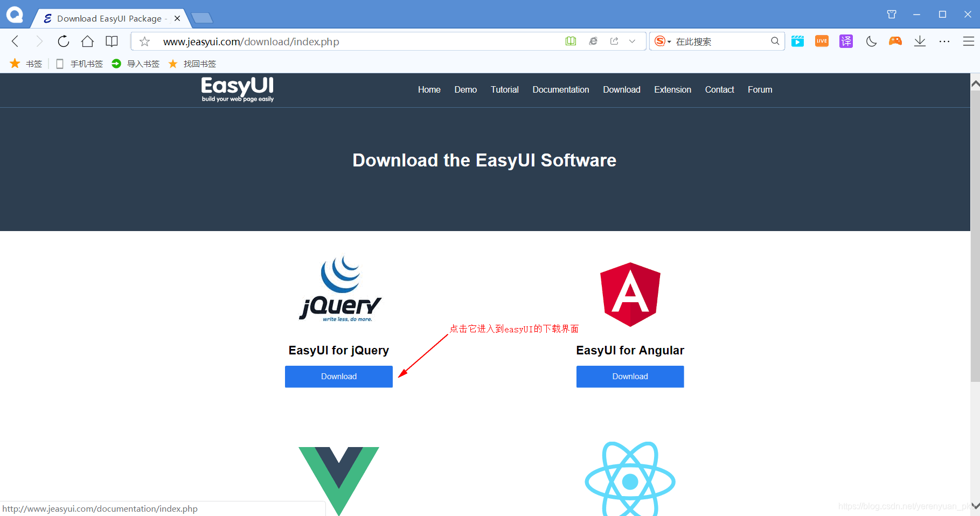Open Sogou search engine selector dropdown

click(x=663, y=41)
